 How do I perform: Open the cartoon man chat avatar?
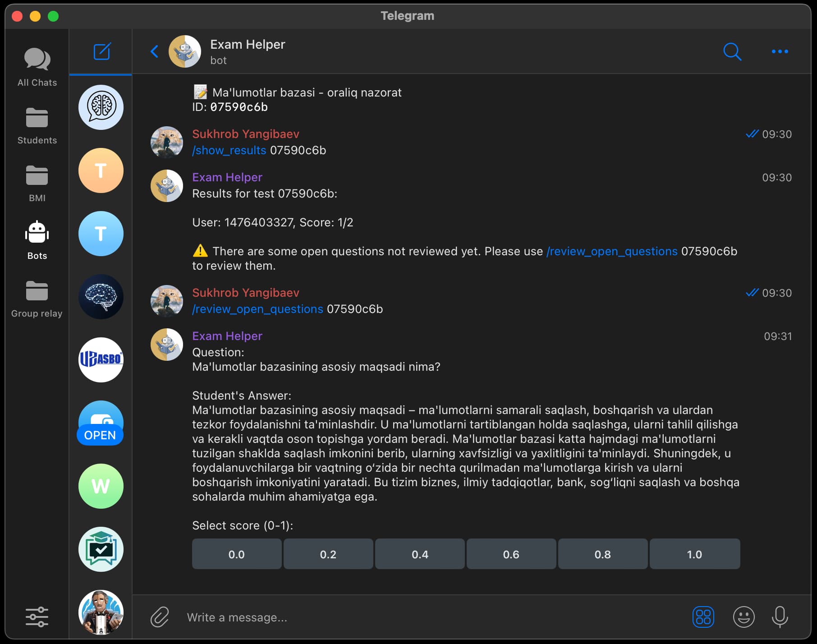pyautogui.click(x=101, y=612)
